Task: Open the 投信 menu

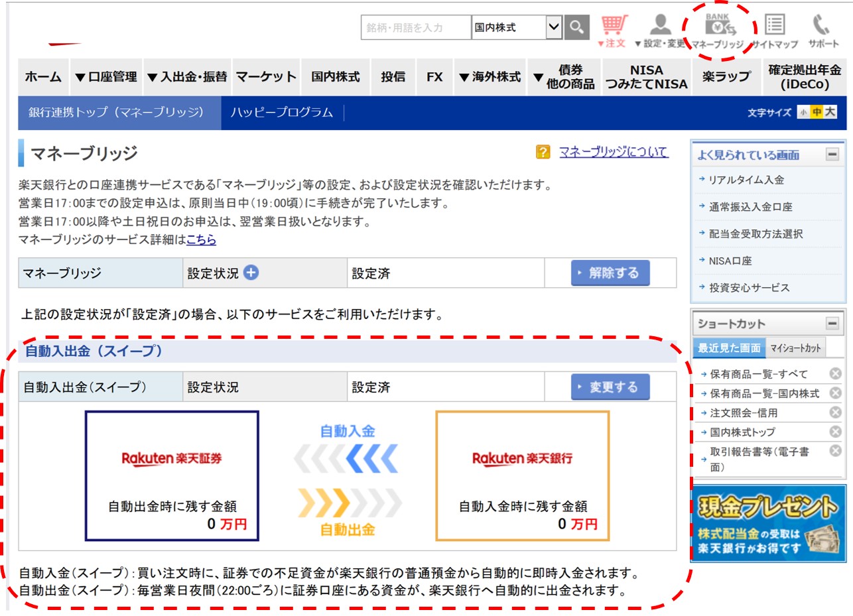Action: click(x=393, y=77)
